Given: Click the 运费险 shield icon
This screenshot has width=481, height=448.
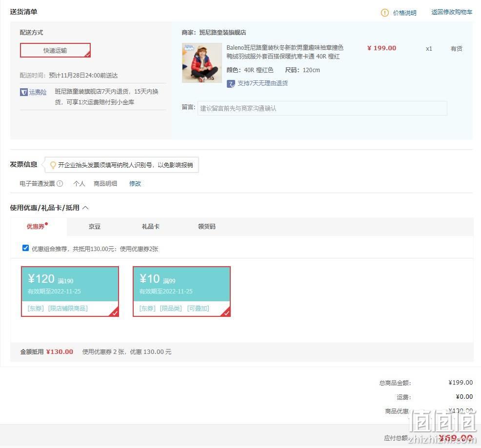Looking at the screenshot, I should pyautogui.click(x=23, y=92).
